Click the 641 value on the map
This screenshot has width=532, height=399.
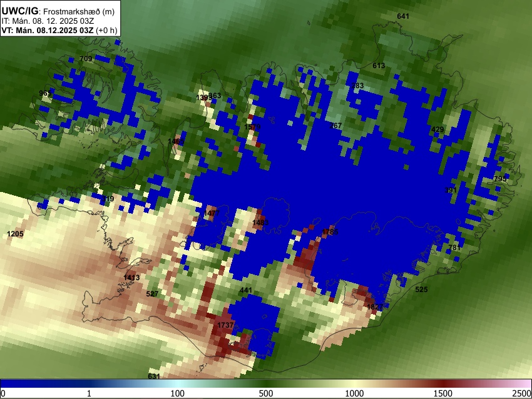(x=403, y=16)
